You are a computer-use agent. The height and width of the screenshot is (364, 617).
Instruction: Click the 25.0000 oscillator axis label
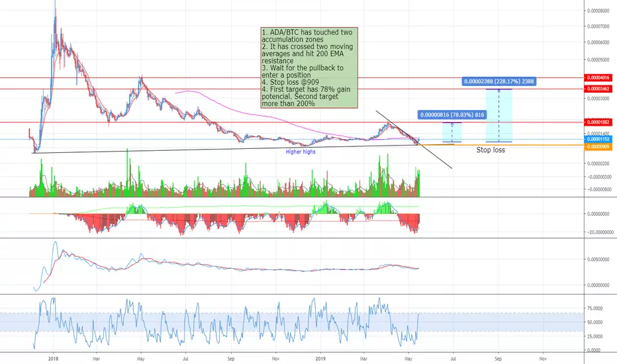(594, 336)
